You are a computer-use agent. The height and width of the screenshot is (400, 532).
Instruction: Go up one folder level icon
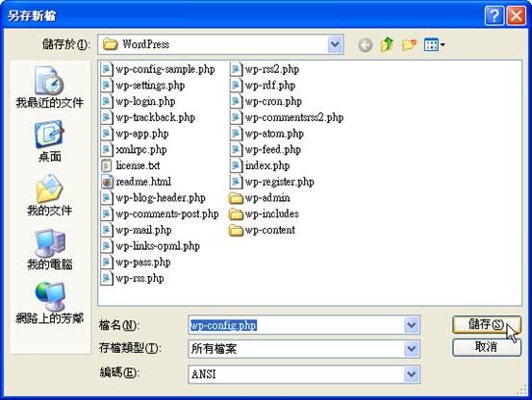pos(387,44)
